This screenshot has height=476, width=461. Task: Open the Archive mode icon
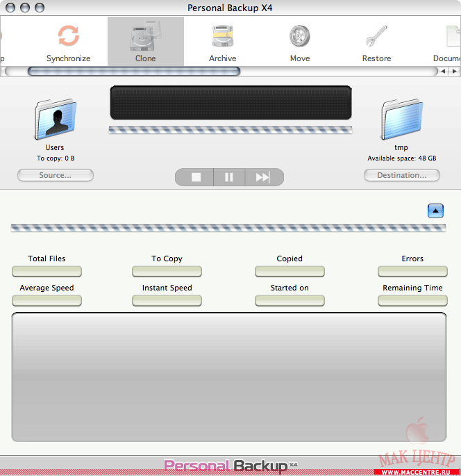point(223,36)
